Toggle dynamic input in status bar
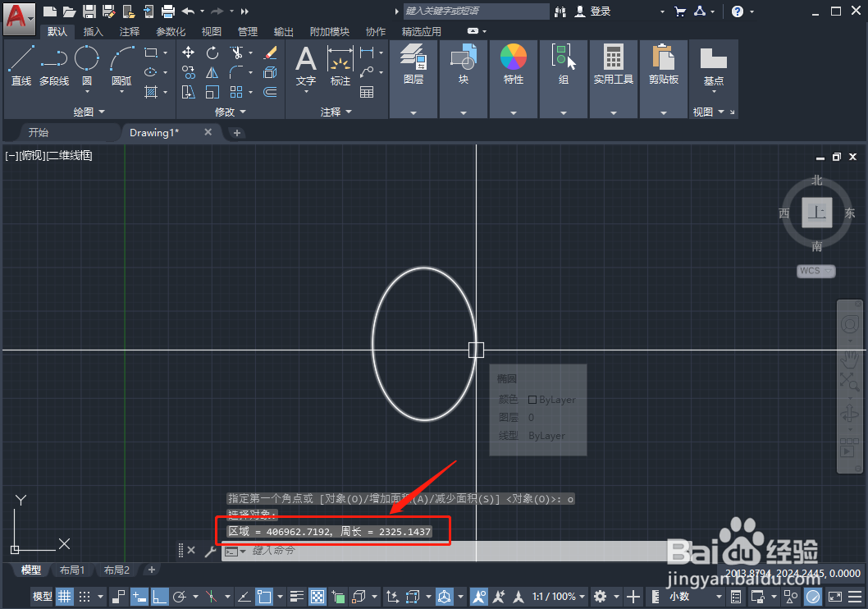Image resolution: width=868 pixels, height=609 pixels. tap(139, 596)
